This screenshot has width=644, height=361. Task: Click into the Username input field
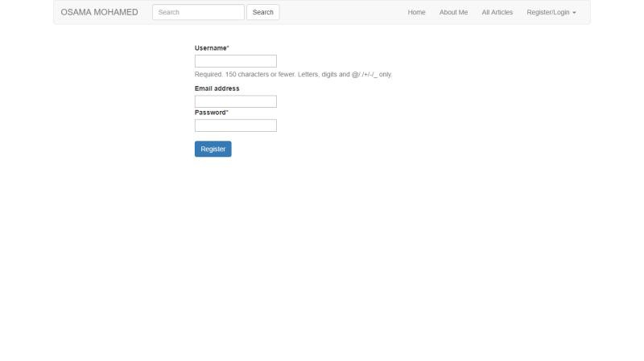point(236,61)
